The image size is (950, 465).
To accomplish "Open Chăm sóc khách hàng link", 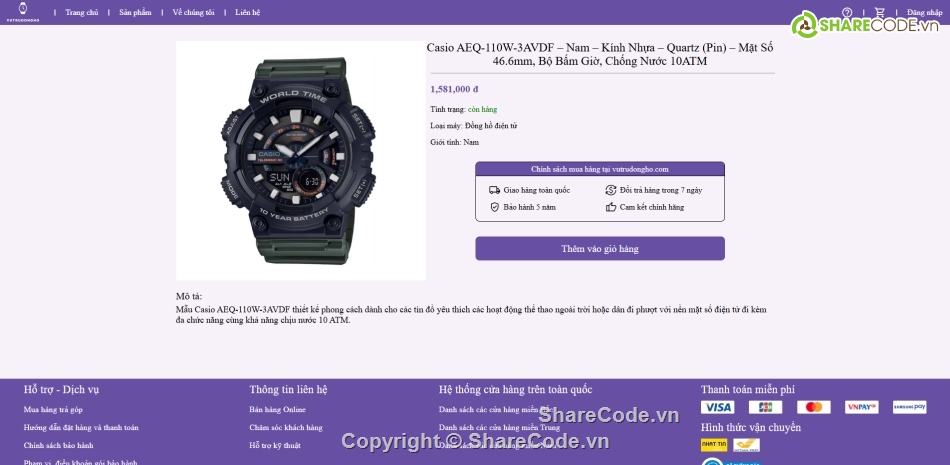I will (285, 427).
